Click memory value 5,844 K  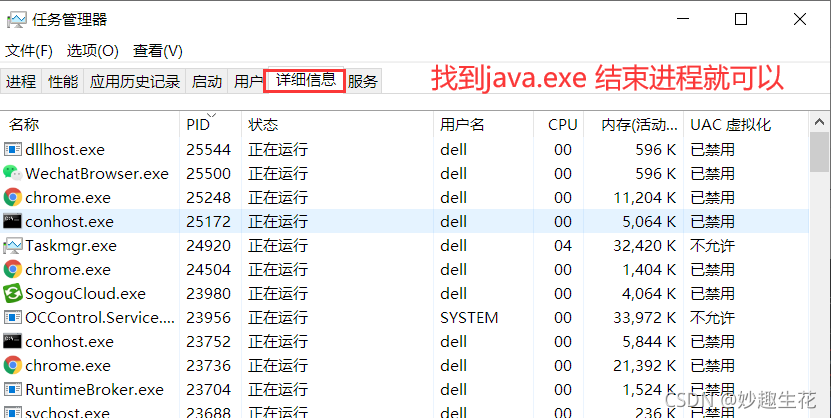(x=649, y=341)
